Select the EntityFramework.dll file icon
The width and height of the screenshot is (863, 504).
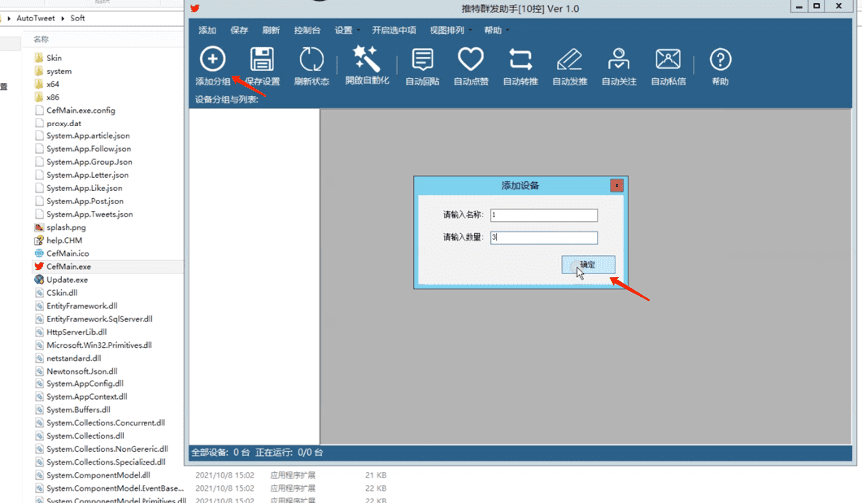[x=39, y=306]
